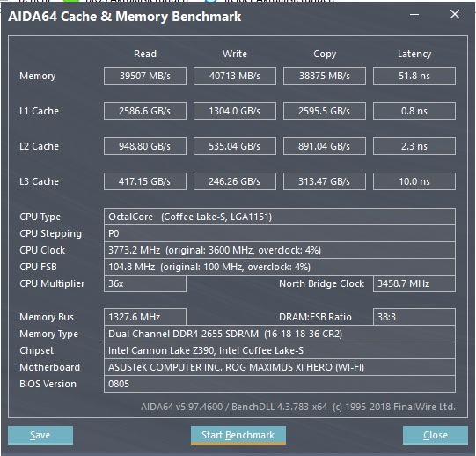Screen dimensions: 476x456
Task: Select L1 Cache Read 2586.6 GB/s
Action: click(145, 111)
